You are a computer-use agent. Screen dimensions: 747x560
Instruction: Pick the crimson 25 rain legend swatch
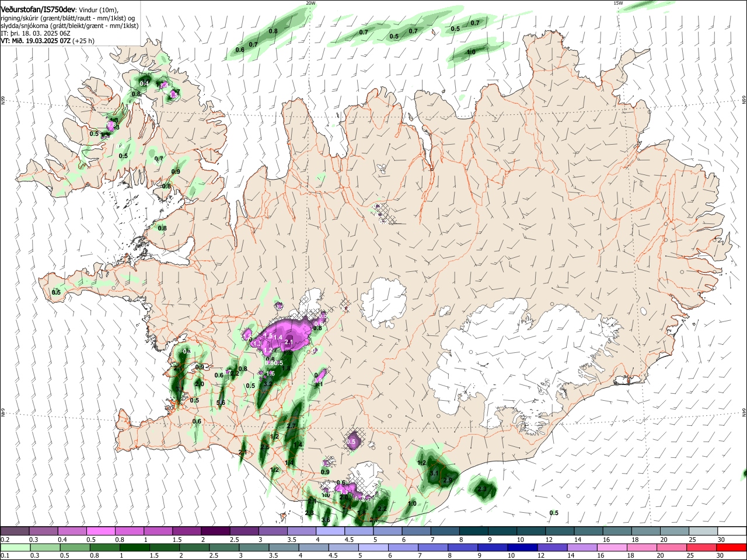click(x=702, y=547)
